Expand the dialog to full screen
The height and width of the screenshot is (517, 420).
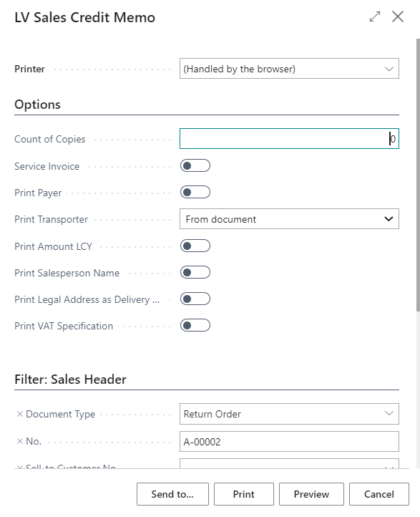(375, 16)
